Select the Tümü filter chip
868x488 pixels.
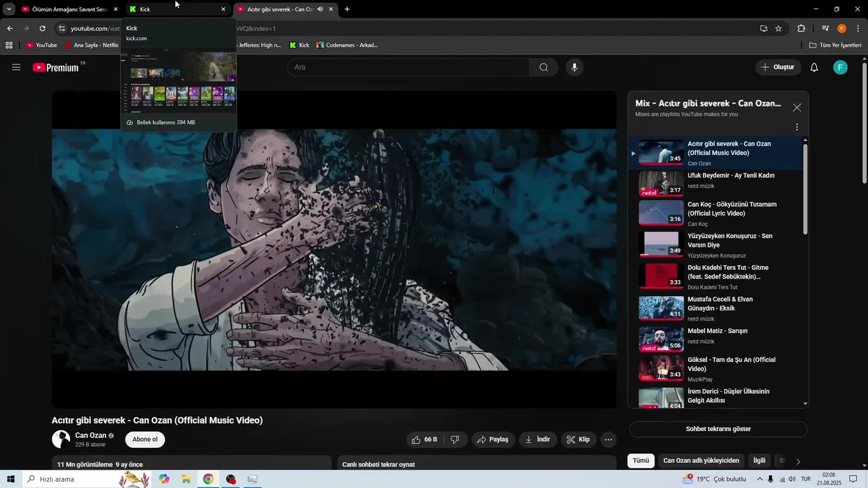tap(641, 460)
